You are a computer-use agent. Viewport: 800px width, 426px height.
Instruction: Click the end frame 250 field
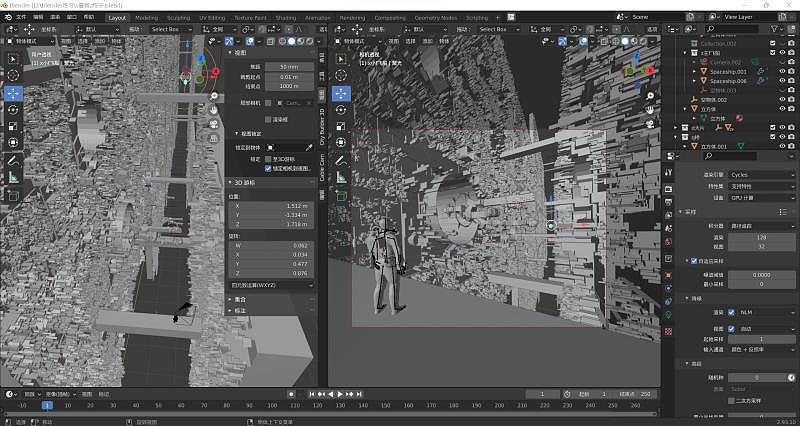635,394
